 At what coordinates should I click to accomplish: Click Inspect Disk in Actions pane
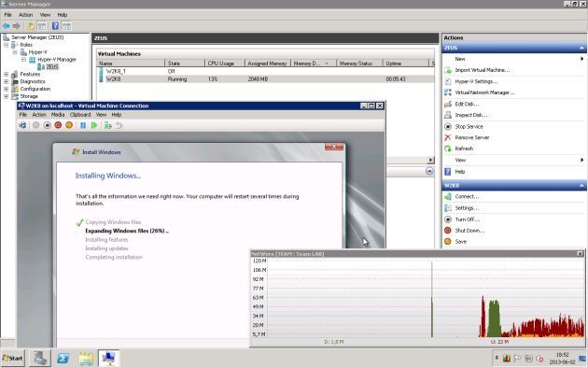click(x=471, y=115)
